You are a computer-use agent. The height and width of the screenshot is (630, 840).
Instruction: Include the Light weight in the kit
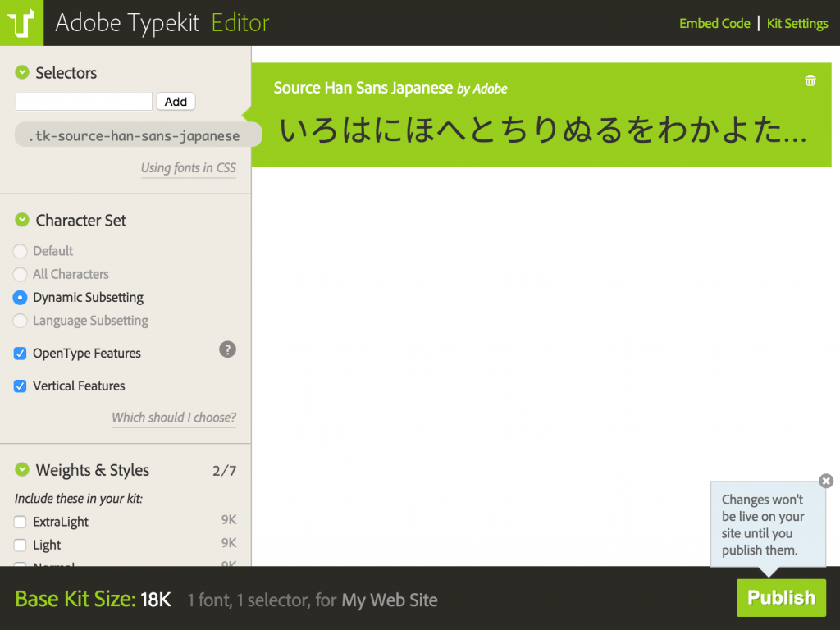[x=20, y=545]
